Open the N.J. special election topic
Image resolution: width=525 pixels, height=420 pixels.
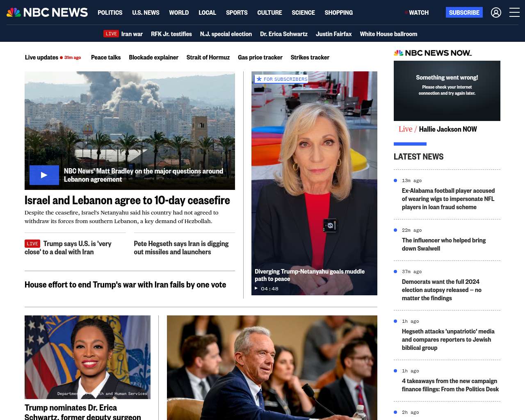click(226, 34)
